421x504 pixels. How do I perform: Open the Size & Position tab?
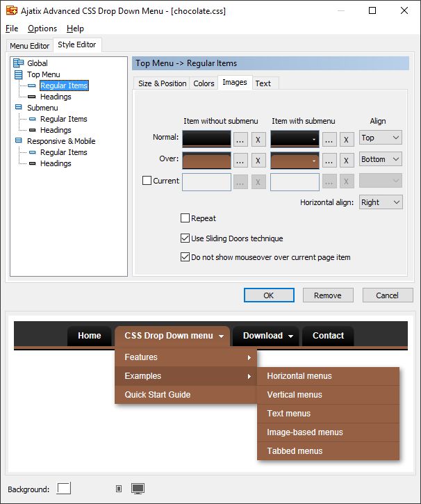162,83
